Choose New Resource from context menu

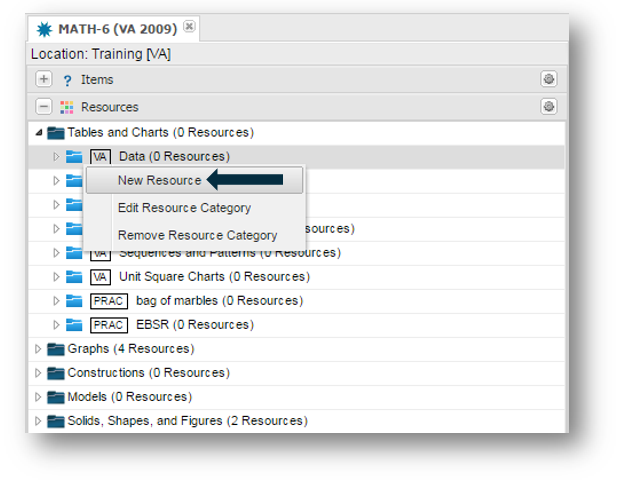[x=195, y=180]
